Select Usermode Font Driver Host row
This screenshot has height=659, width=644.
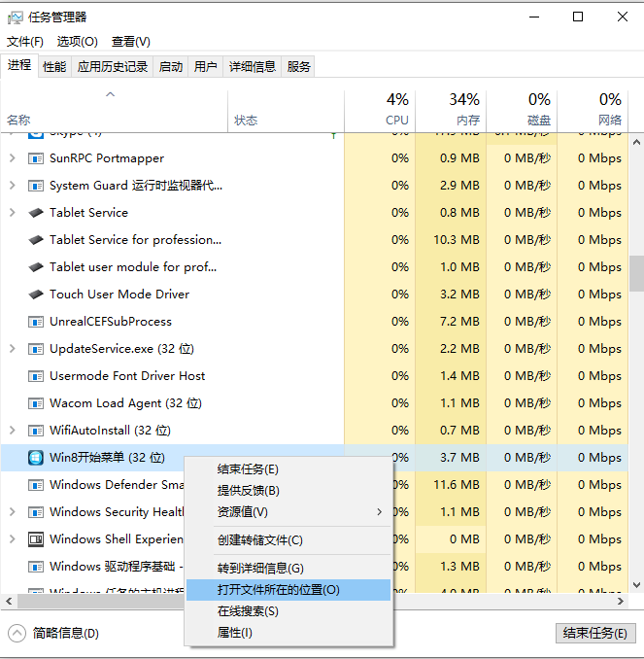pyautogui.click(x=314, y=376)
